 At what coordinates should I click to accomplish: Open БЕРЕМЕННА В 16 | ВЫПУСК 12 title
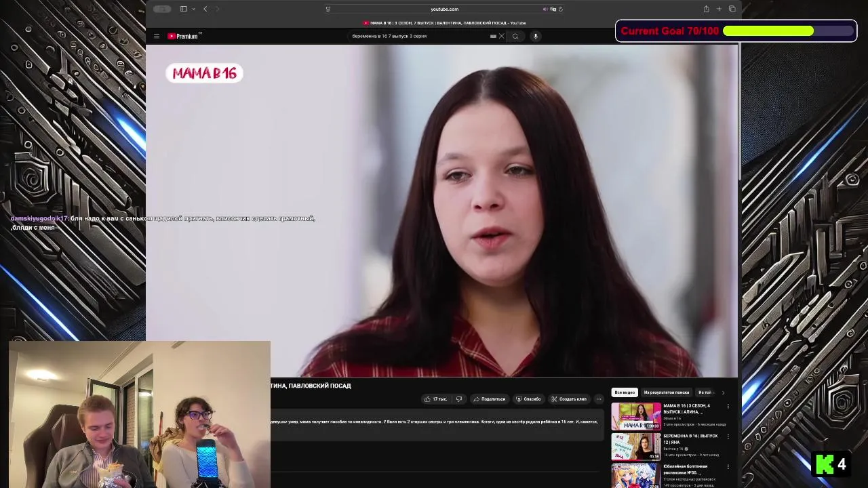pyautogui.click(x=690, y=439)
